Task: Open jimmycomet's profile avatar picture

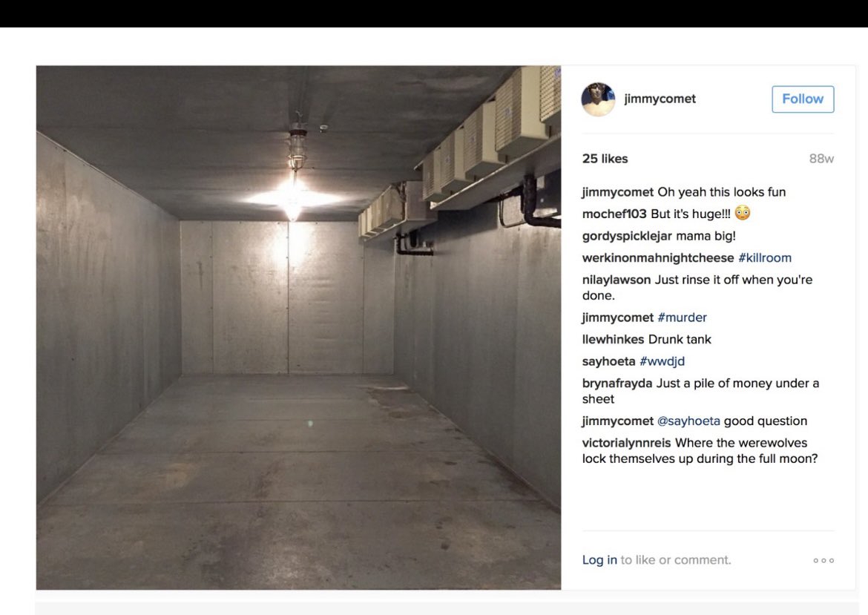Action: coord(598,99)
